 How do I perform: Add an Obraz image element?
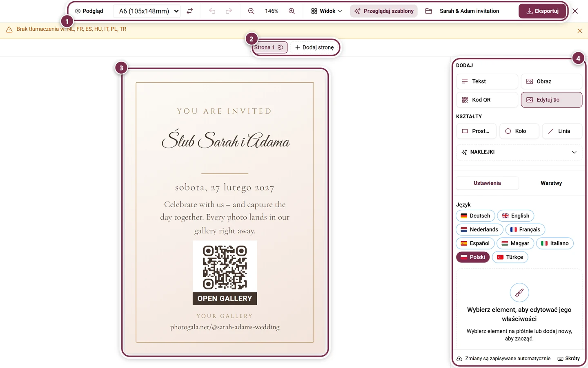pos(552,81)
